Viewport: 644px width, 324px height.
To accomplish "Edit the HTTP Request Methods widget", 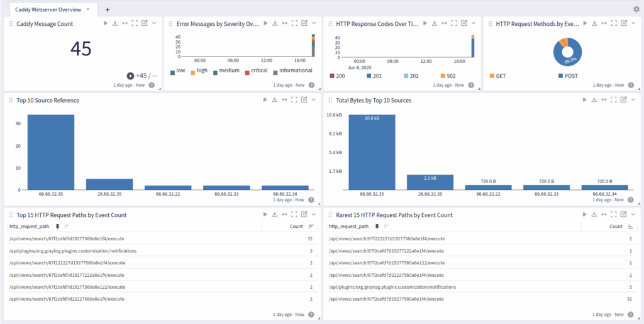I will coord(623,23).
